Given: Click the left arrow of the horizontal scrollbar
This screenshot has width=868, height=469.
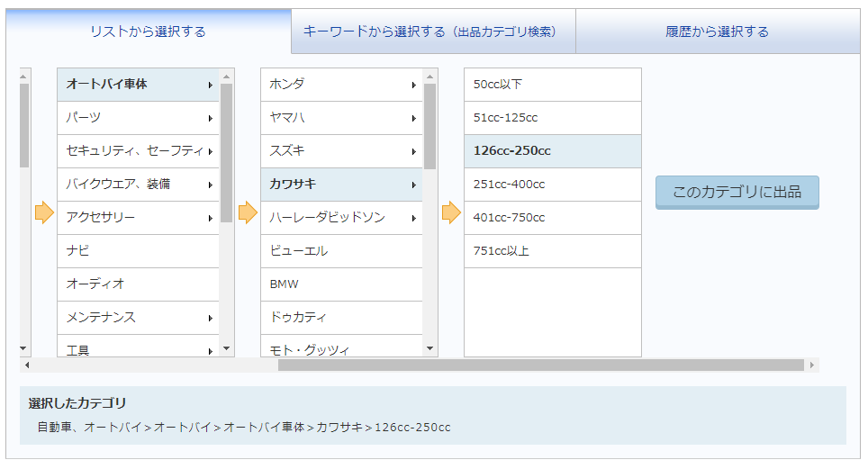Looking at the screenshot, I should click(x=27, y=365).
